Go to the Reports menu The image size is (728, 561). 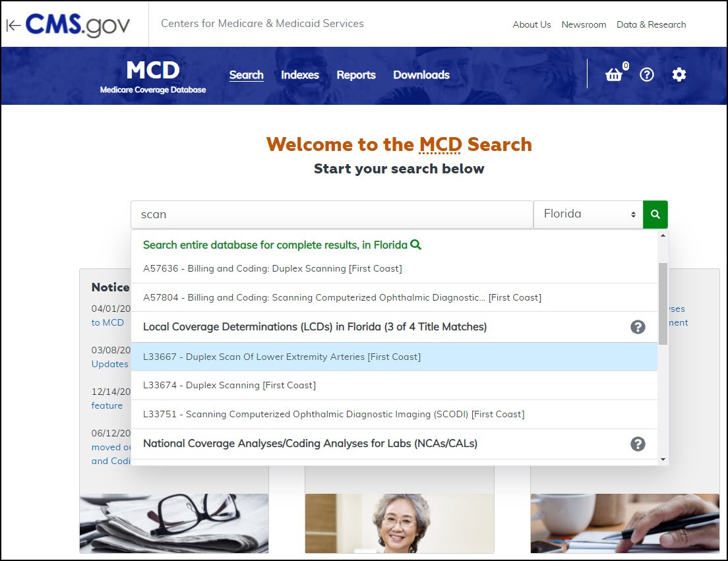[356, 75]
